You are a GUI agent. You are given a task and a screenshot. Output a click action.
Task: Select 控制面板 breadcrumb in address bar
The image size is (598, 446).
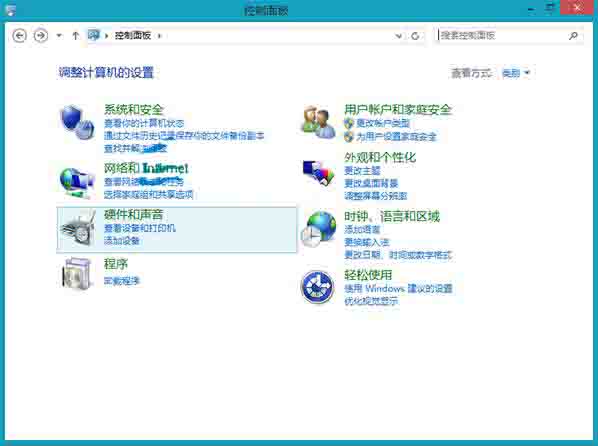point(133,36)
